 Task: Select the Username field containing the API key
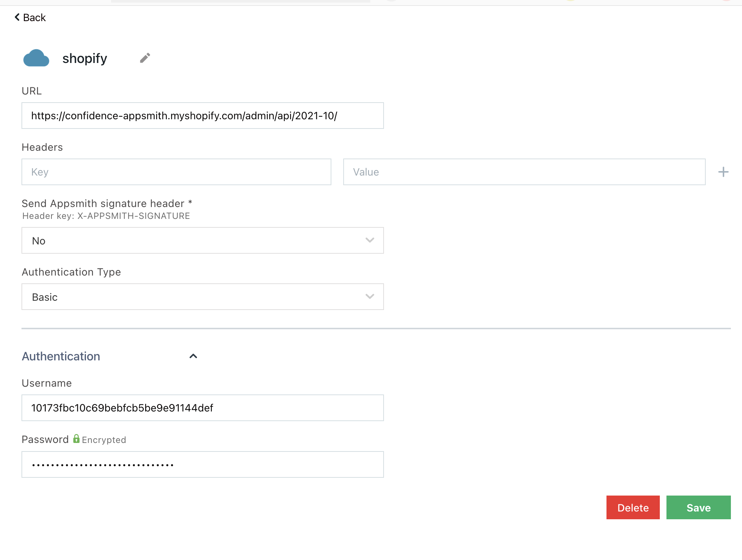pos(203,408)
